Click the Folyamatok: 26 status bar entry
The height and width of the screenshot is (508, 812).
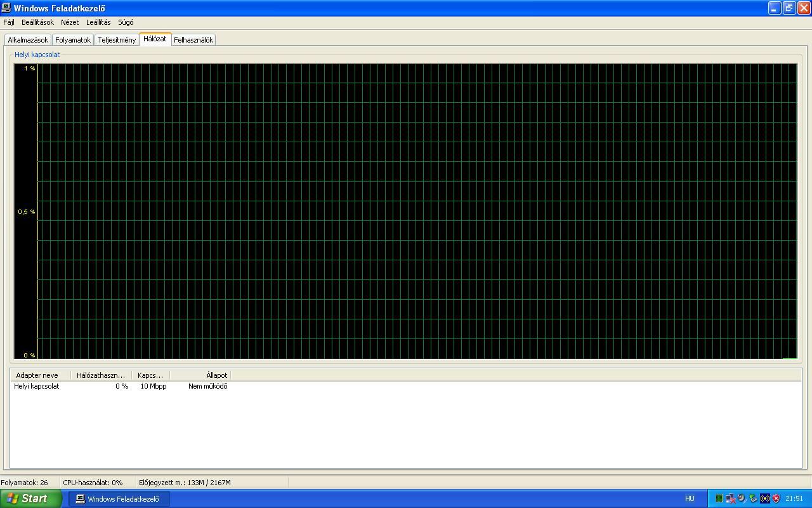[x=25, y=483]
